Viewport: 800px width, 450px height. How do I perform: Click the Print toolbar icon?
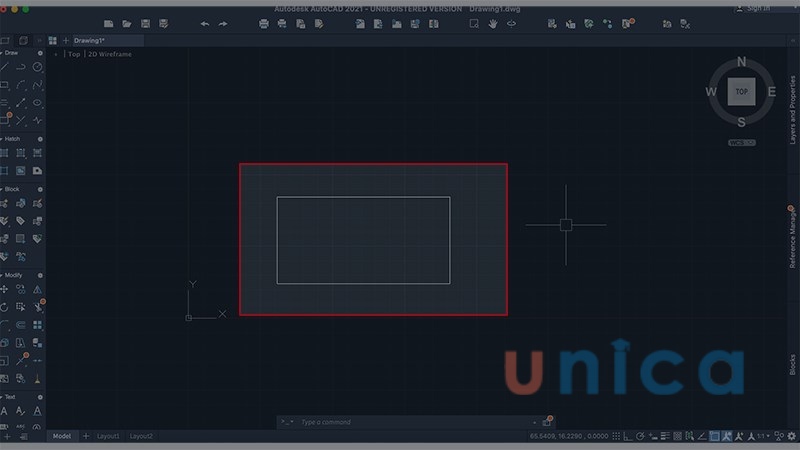tap(264, 24)
